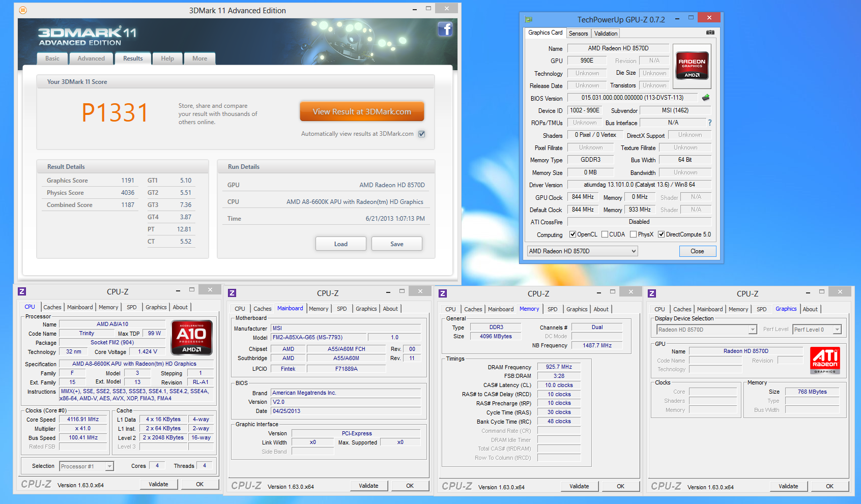Click the BIOS Version field in GPU-Z
This screenshot has height=504, width=861.
[633, 98]
